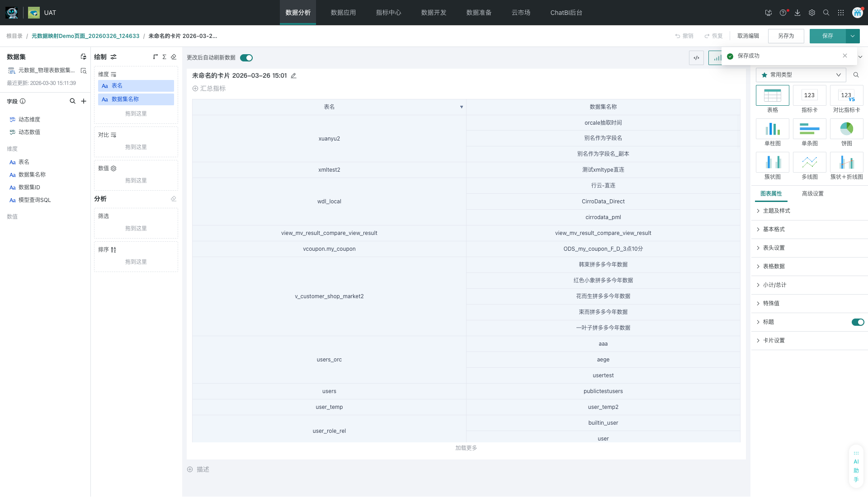Image resolution: width=868 pixels, height=497 pixels.
Task: Open the download icon in top bar
Action: coord(797,13)
